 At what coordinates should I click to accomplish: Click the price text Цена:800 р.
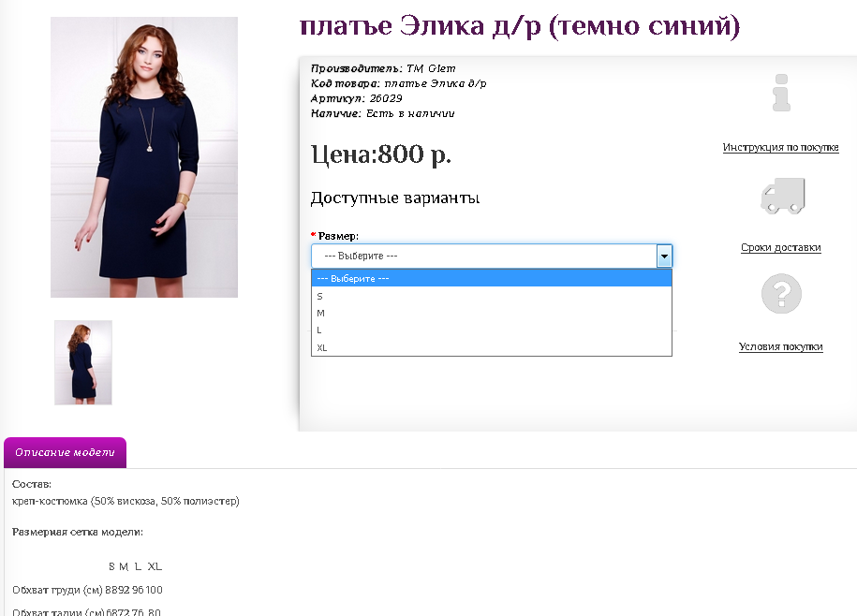click(x=381, y=154)
